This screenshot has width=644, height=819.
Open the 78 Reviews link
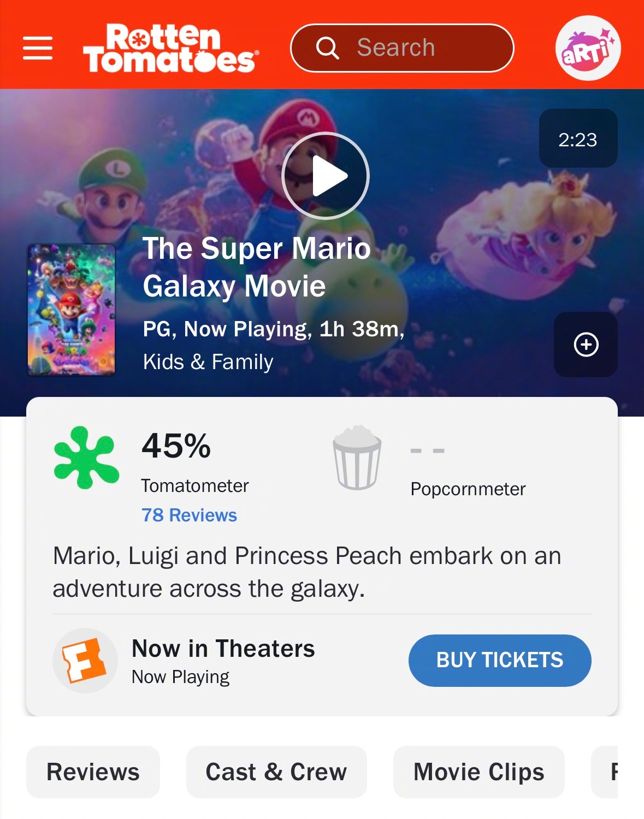coord(189,515)
